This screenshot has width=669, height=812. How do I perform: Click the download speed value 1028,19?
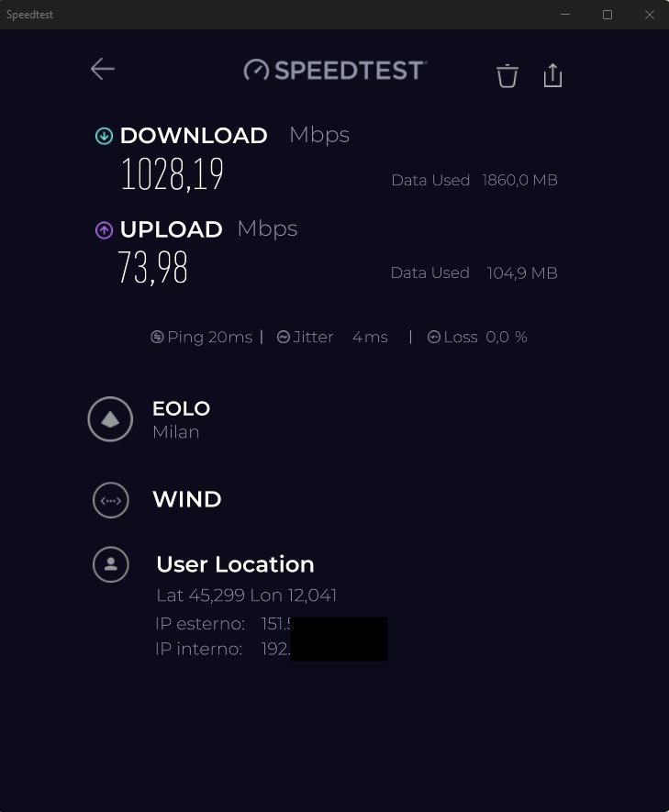point(173,174)
